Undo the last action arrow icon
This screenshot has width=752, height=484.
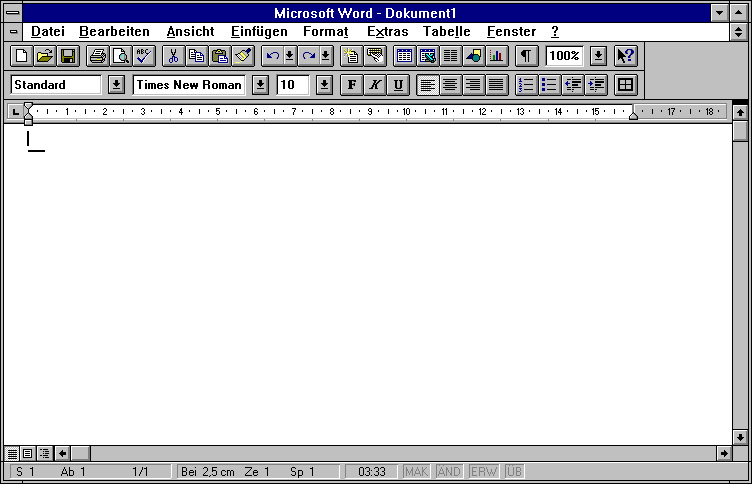[272, 56]
